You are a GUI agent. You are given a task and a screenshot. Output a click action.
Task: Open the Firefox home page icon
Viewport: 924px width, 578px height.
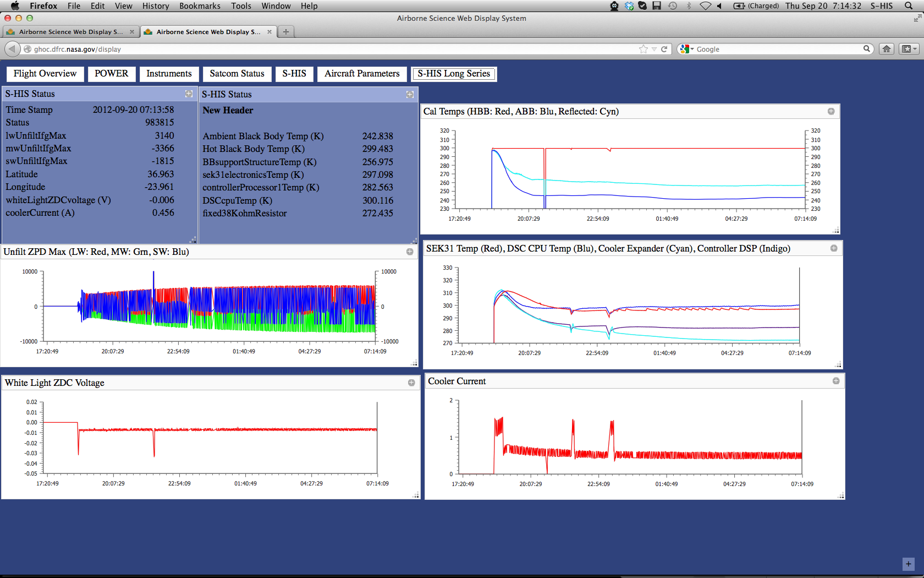click(887, 49)
